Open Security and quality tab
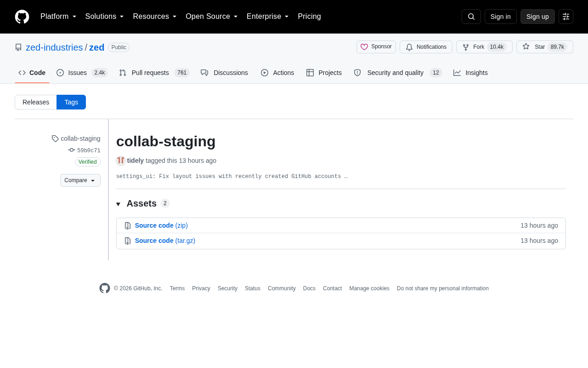This screenshot has width=588, height=368. click(398, 73)
